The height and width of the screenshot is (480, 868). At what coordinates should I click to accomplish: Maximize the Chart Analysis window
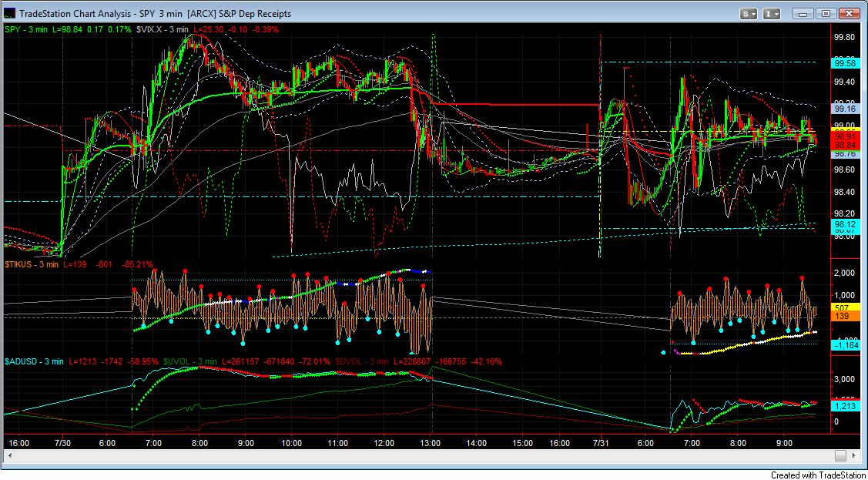coord(826,13)
